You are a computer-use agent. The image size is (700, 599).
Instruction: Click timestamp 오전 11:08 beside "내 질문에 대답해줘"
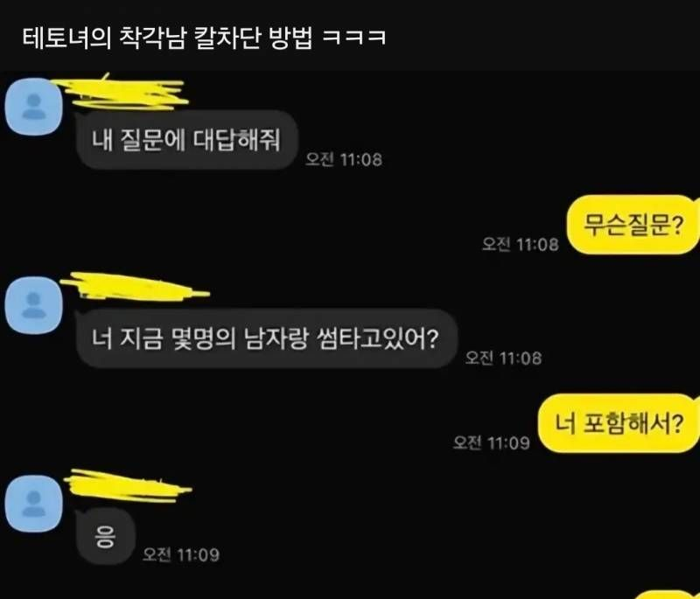(x=344, y=159)
